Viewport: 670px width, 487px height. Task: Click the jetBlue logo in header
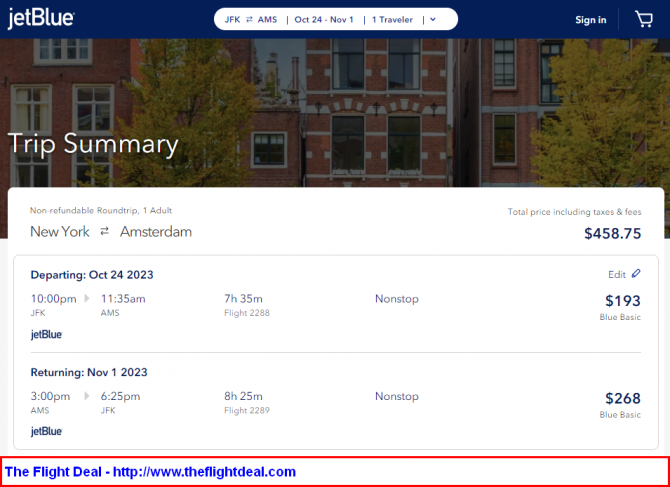[x=41, y=19]
